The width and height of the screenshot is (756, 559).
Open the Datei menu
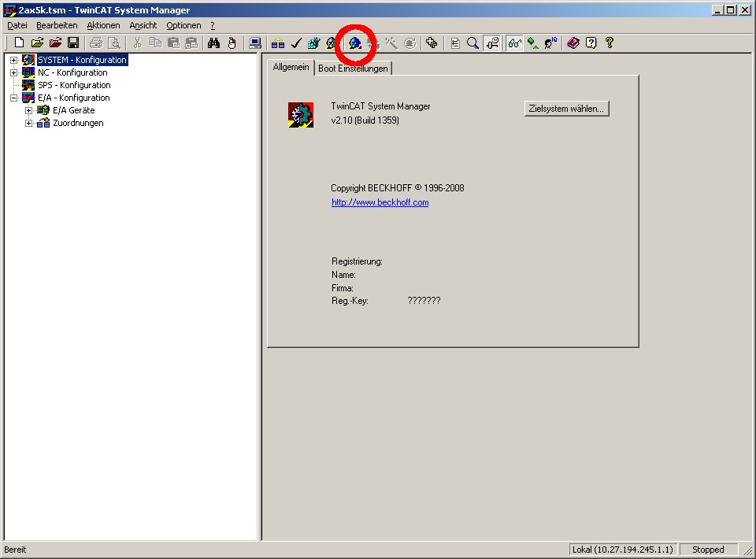click(17, 25)
